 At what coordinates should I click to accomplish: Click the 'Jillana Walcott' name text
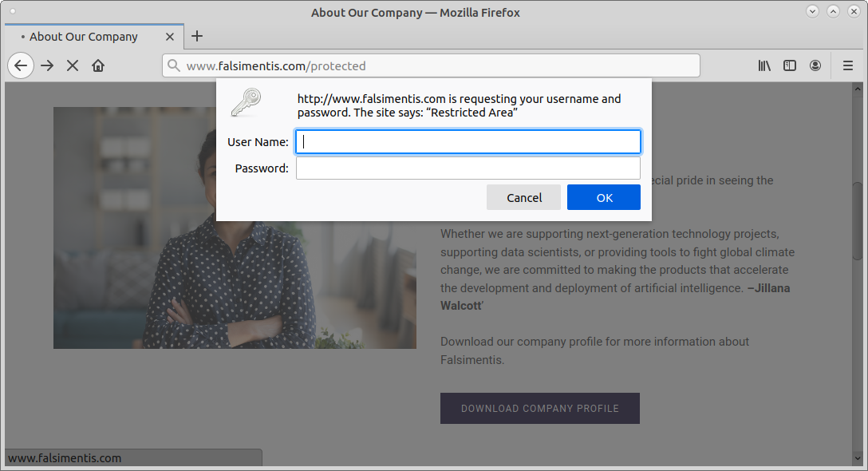(x=615, y=297)
